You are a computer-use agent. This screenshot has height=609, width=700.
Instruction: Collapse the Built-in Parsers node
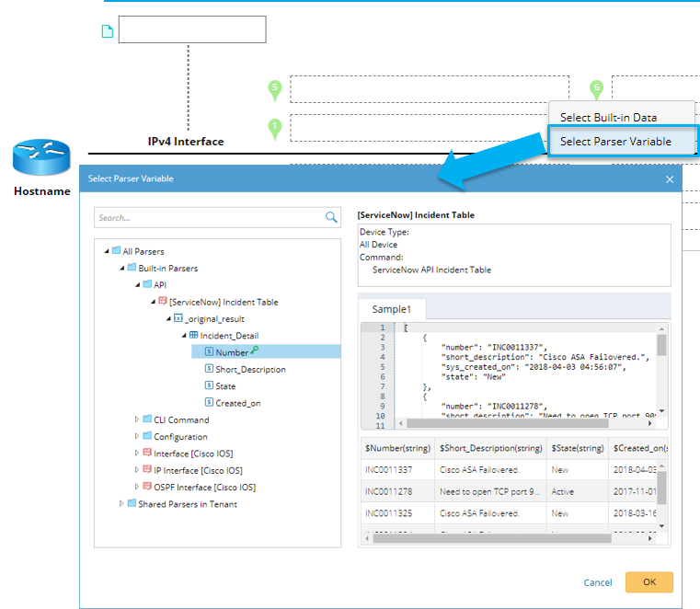click(x=121, y=269)
